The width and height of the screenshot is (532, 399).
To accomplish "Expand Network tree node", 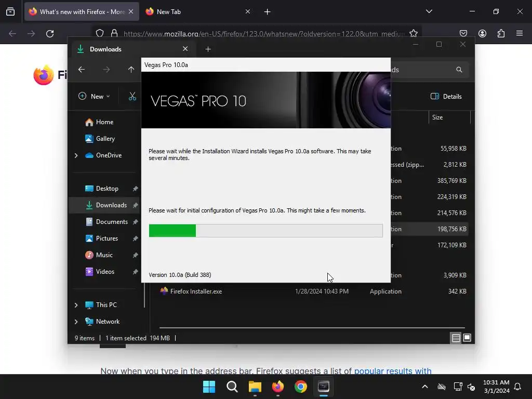I will coord(76,322).
